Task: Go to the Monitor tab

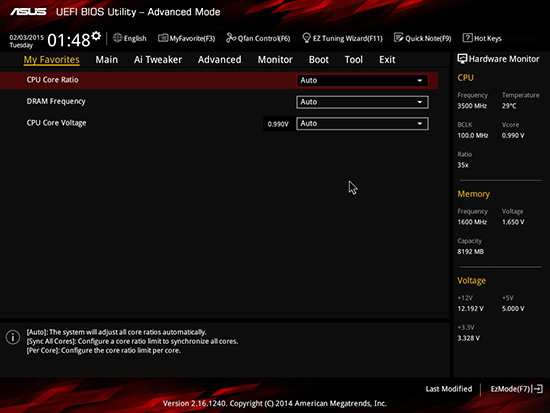Action: click(275, 60)
